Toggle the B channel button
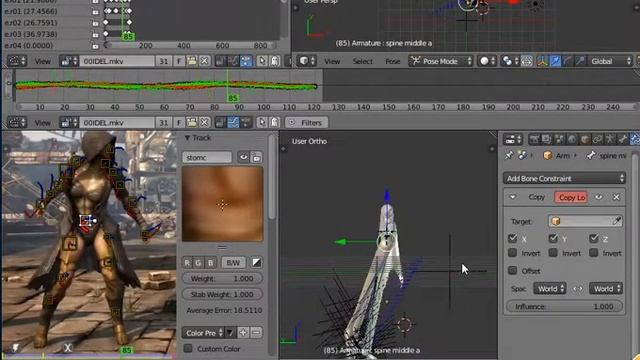 pos(211,262)
